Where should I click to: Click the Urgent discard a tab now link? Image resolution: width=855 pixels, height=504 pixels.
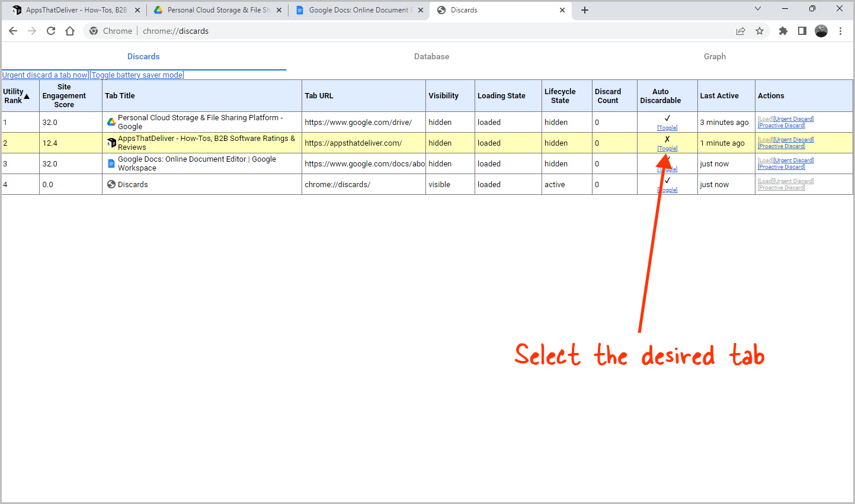44,75
